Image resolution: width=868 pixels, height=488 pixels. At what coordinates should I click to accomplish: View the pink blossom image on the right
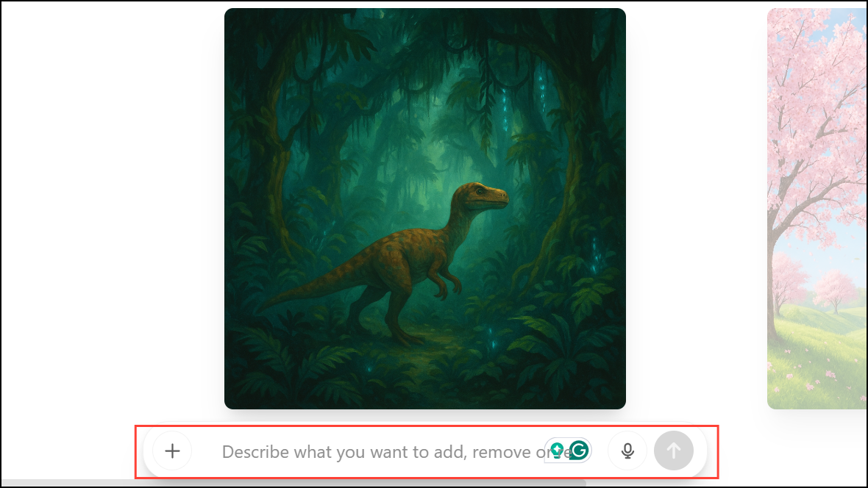817,209
